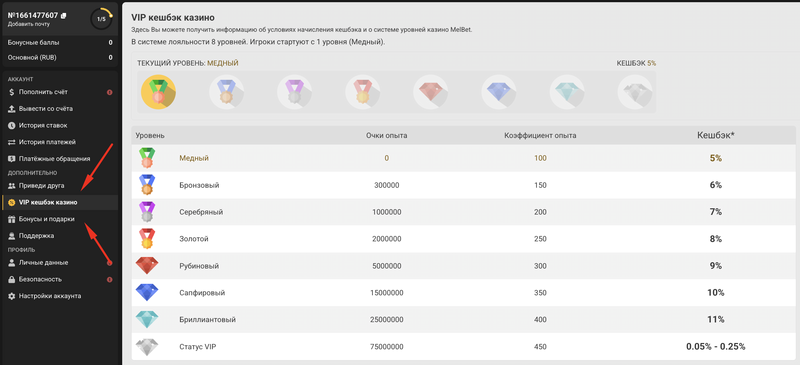The image size is (800, 365).
Task: Click the red alert badge on Пополнить счёт
Action: [110, 92]
